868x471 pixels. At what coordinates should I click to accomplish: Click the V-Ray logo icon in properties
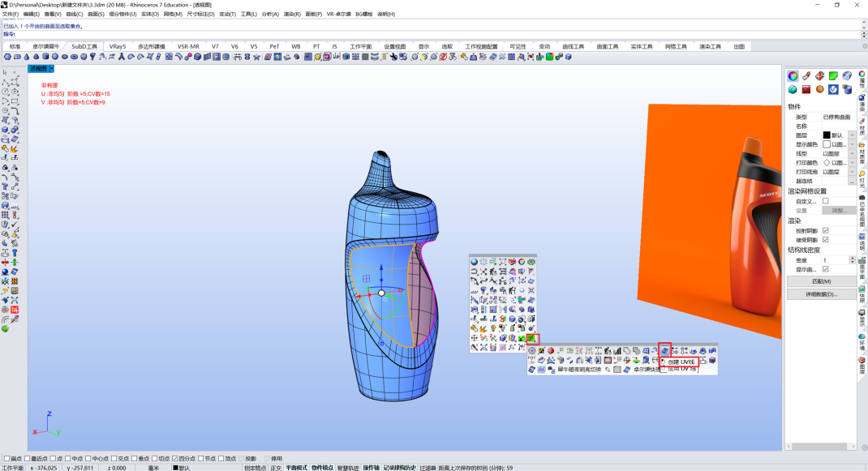tap(833, 89)
